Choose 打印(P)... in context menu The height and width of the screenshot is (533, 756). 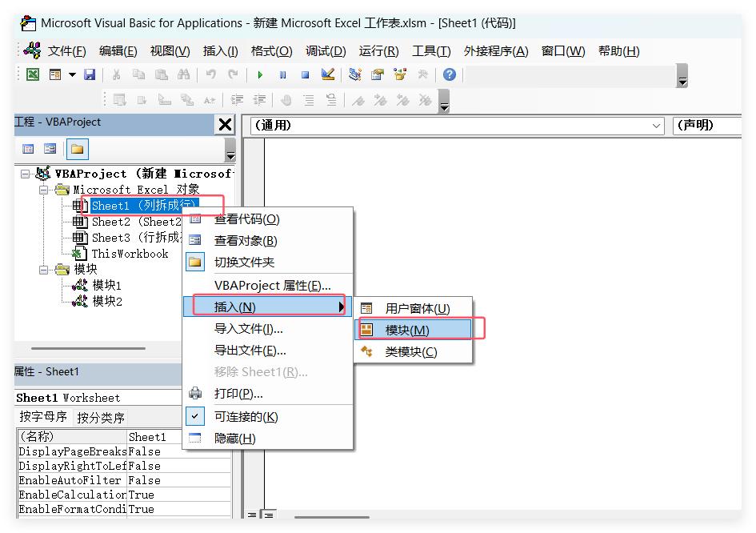click(268, 394)
